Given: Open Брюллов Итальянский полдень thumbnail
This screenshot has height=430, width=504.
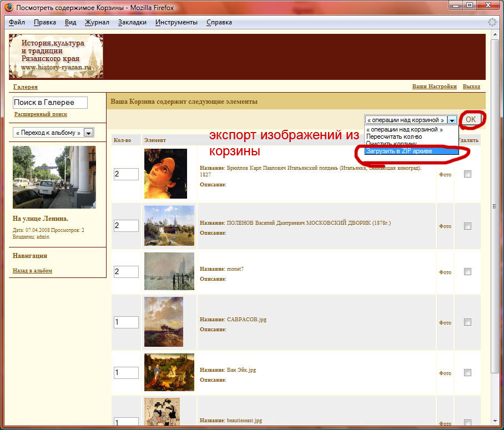Looking at the screenshot, I should 165,174.
